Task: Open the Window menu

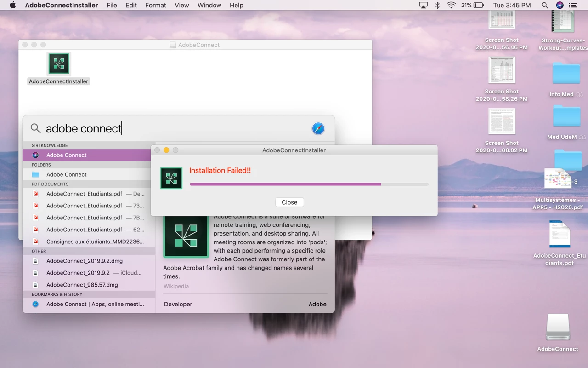Action: point(209,5)
